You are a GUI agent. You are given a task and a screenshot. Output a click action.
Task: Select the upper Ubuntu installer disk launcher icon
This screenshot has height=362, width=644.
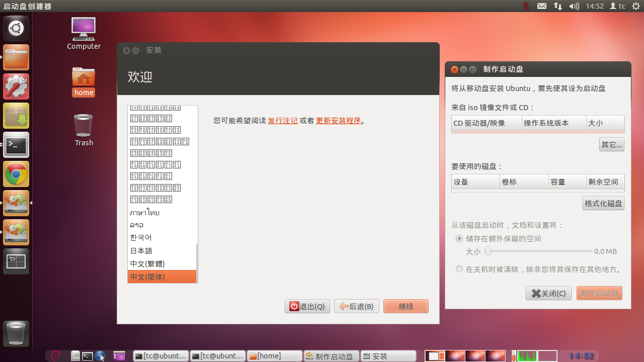(16, 203)
